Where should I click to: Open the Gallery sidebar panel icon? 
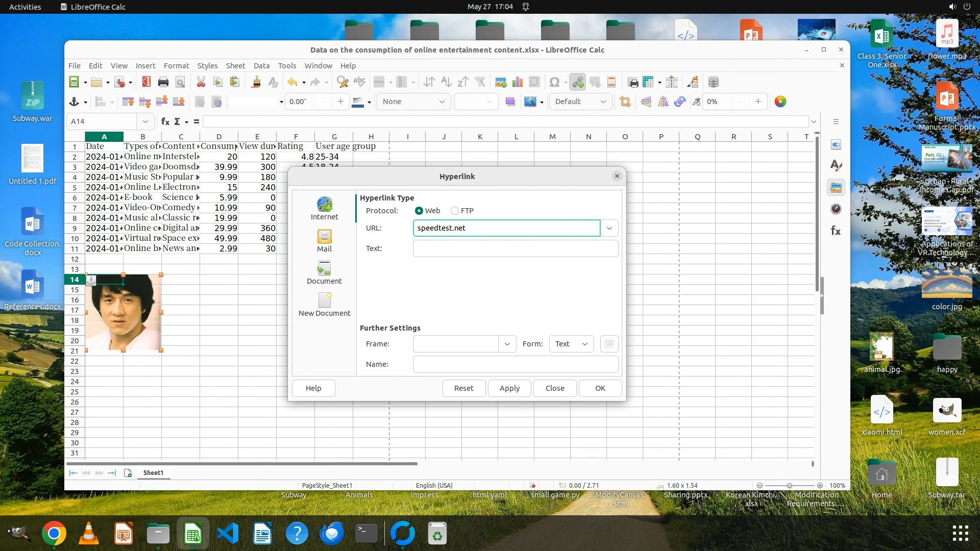click(x=836, y=188)
